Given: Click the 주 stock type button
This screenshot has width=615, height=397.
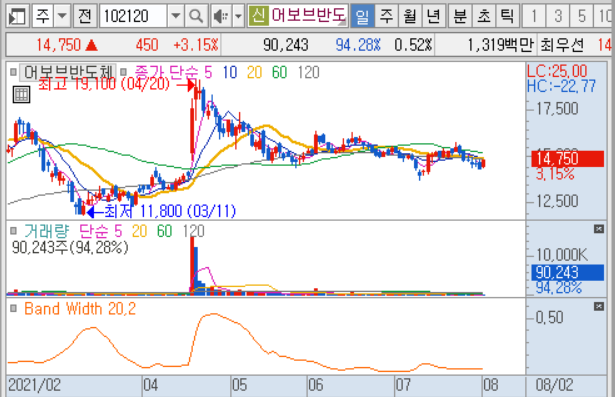Looking at the screenshot, I should pyautogui.click(x=43, y=16).
